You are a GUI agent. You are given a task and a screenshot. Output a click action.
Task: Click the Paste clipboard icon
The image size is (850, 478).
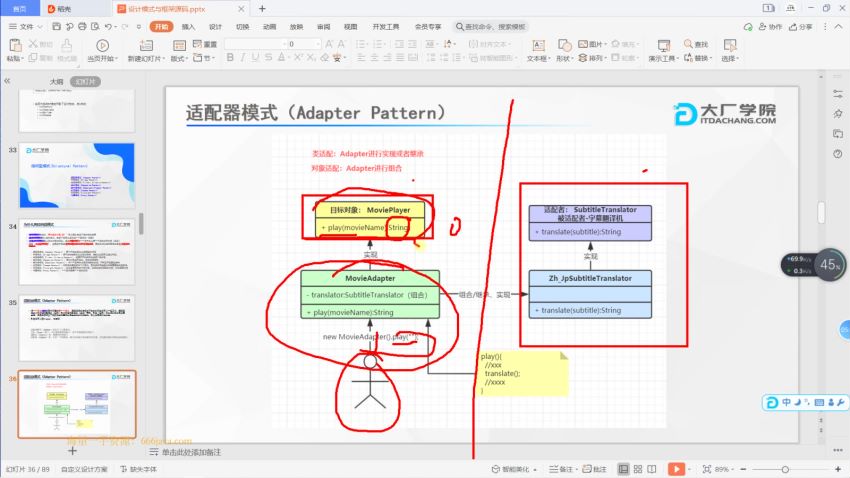15,46
